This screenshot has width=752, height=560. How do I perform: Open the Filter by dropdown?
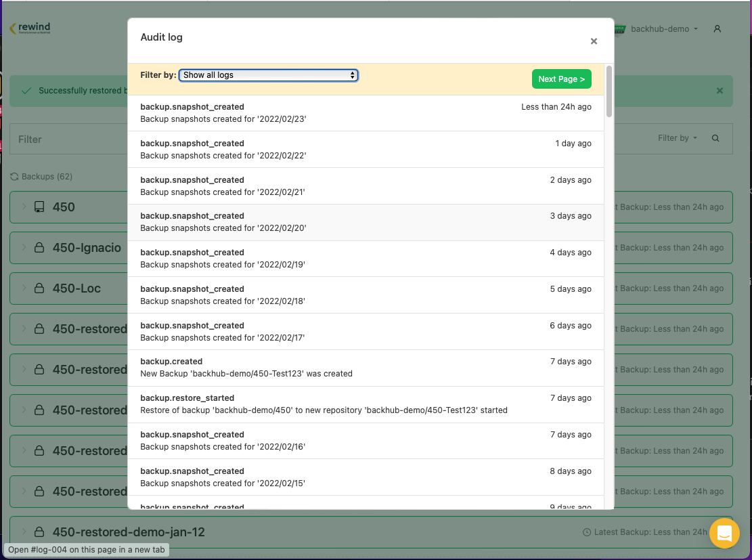pos(677,137)
